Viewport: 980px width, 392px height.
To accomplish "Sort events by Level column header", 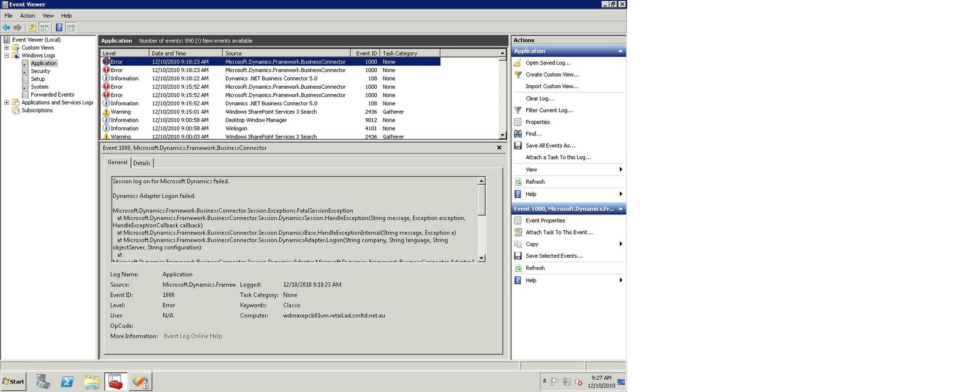I will (125, 53).
